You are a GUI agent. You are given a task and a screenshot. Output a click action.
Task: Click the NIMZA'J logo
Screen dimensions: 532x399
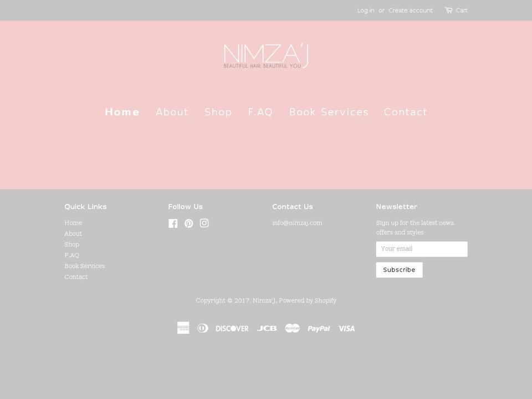click(266, 55)
